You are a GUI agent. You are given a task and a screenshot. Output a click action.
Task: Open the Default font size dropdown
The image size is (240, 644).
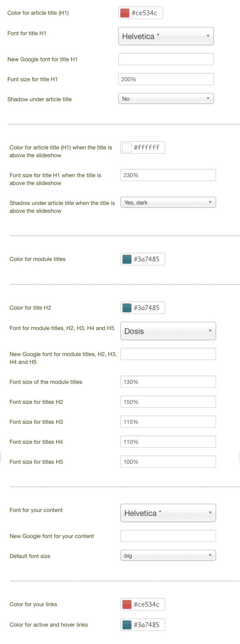point(168,555)
